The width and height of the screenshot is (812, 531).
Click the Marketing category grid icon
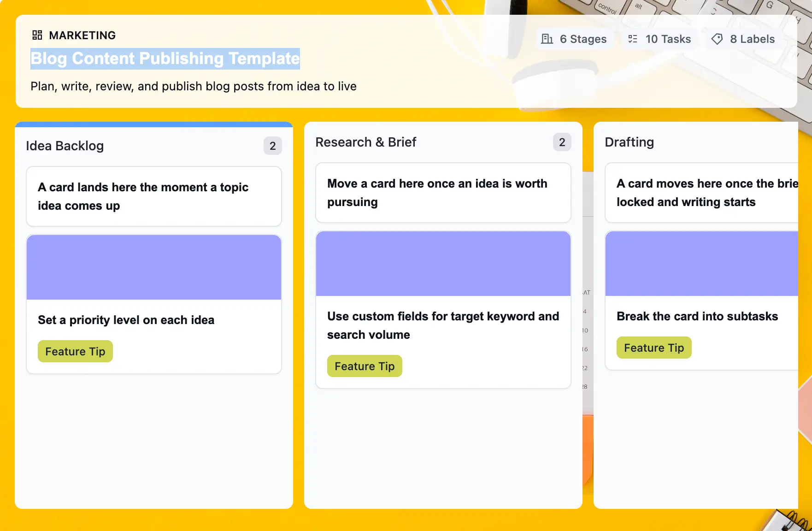pyautogui.click(x=37, y=35)
